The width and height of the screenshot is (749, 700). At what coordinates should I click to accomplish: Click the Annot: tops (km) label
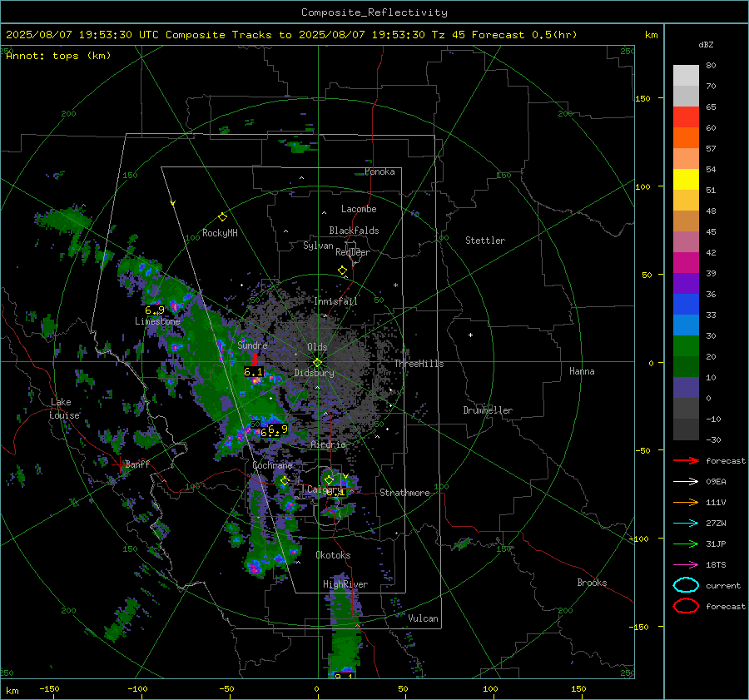tap(58, 56)
